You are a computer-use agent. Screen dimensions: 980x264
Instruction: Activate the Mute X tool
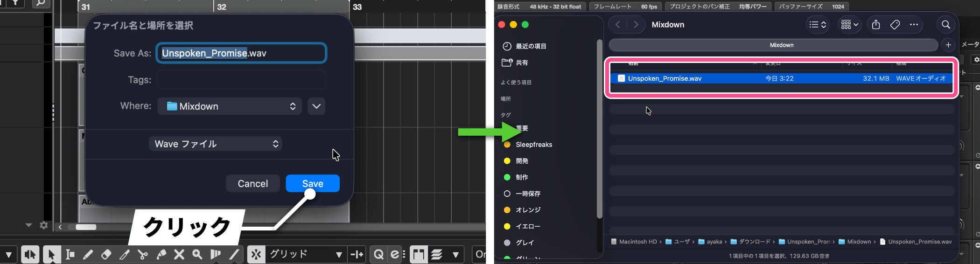(x=179, y=254)
